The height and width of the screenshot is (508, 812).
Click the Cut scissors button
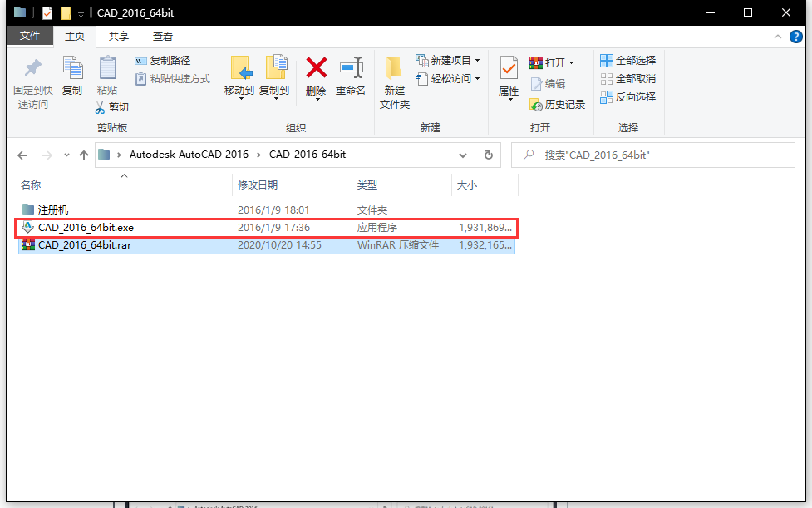point(111,106)
